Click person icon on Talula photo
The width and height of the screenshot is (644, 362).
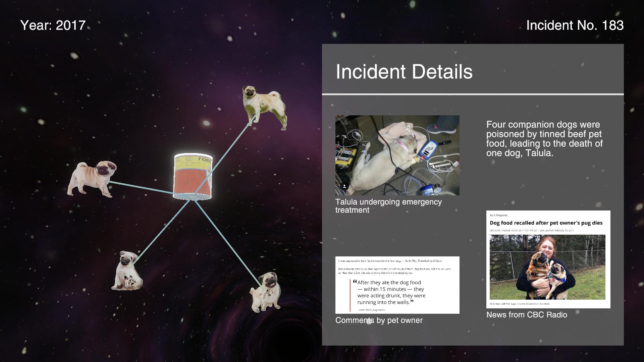click(344, 186)
